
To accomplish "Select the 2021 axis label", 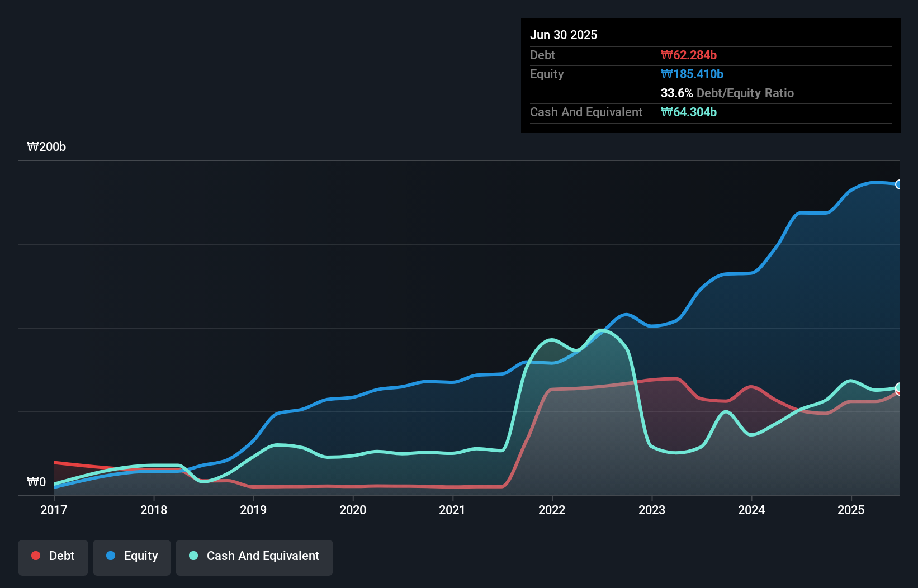I will [453, 510].
